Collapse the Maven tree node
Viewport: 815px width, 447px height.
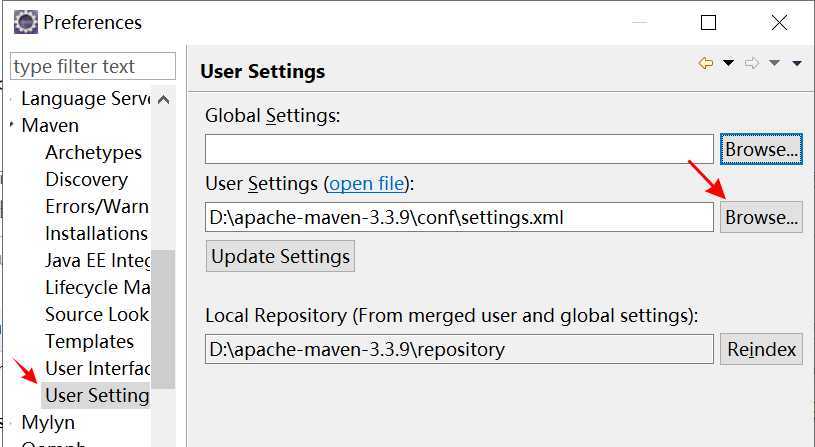click(12, 126)
